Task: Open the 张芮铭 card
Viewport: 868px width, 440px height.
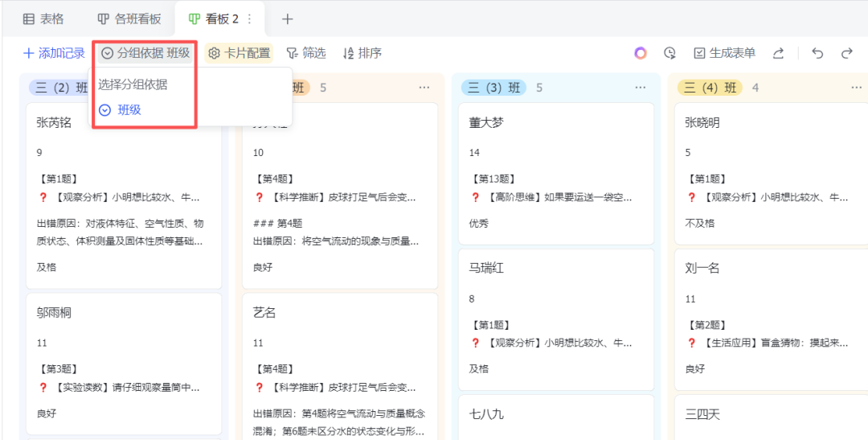Action: pyautogui.click(x=124, y=195)
